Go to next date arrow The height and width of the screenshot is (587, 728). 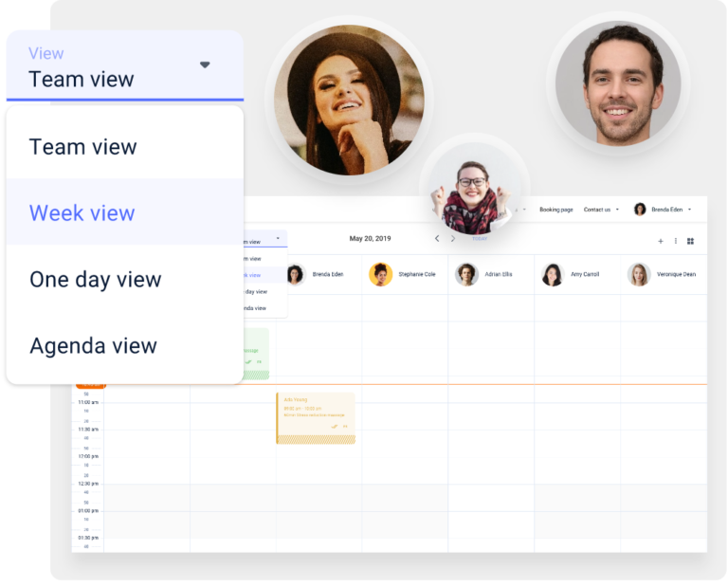click(453, 238)
